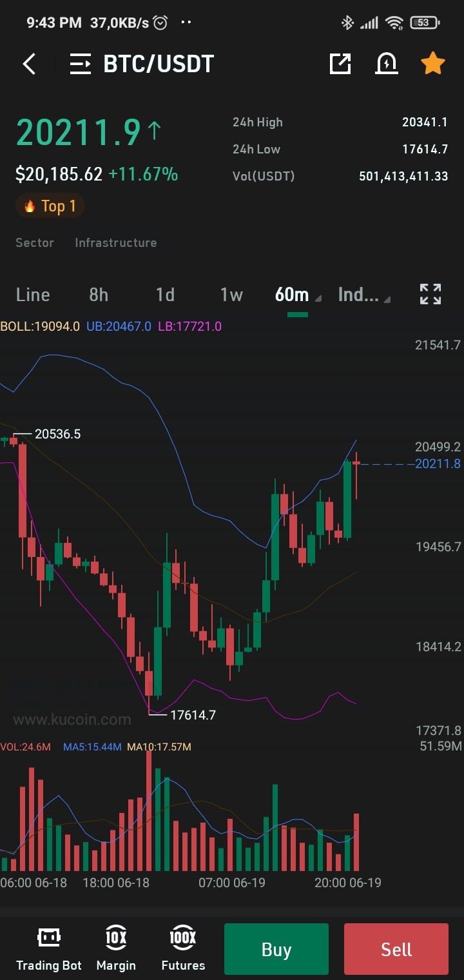Open the Top 1 ranking badge
The height and width of the screenshot is (980, 464).
pyautogui.click(x=50, y=206)
